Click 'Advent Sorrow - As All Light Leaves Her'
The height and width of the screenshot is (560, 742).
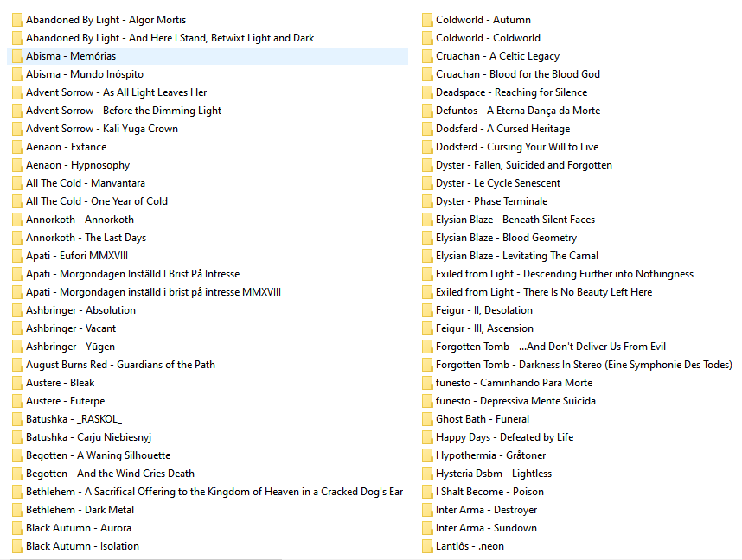(x=117, y=92)
